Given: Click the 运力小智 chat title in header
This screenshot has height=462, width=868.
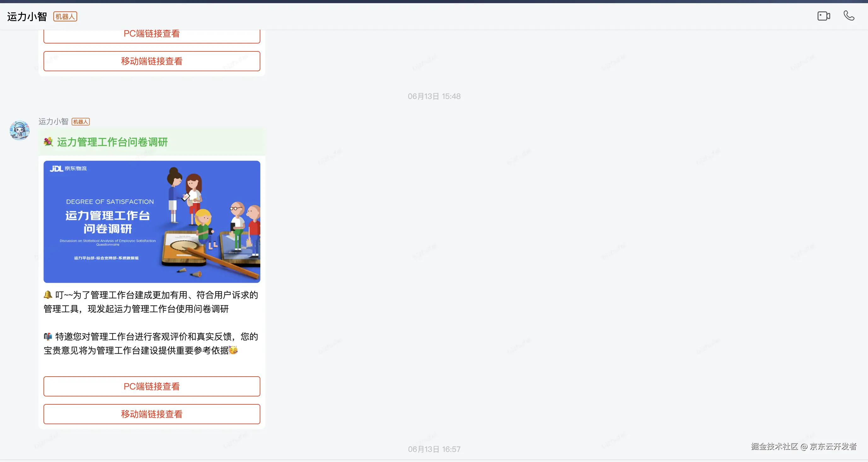Looking at the screenshot, I should pyautogui.click(x=27, y=16).
